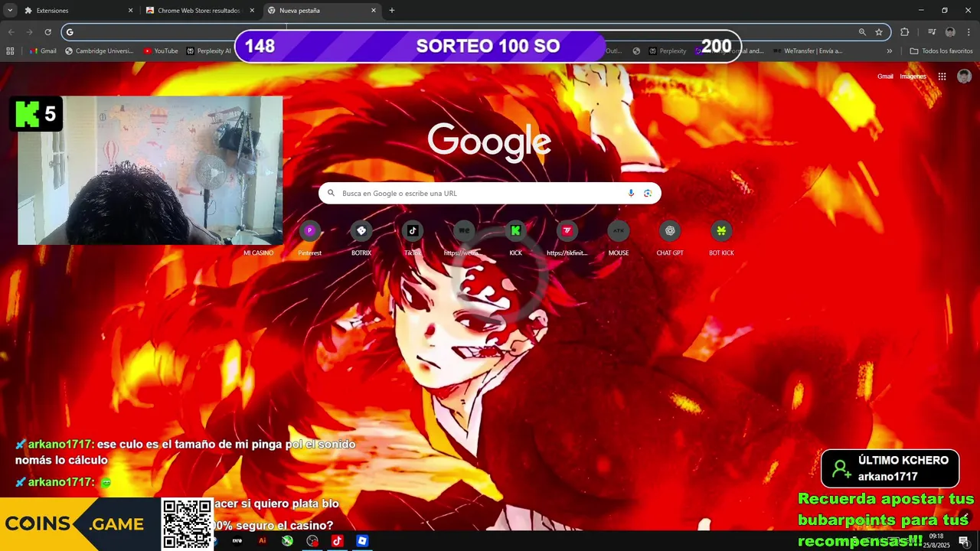980x551 pixels.
Task: Open the Perplexity AI bookmark
Action: pos(209,51)
